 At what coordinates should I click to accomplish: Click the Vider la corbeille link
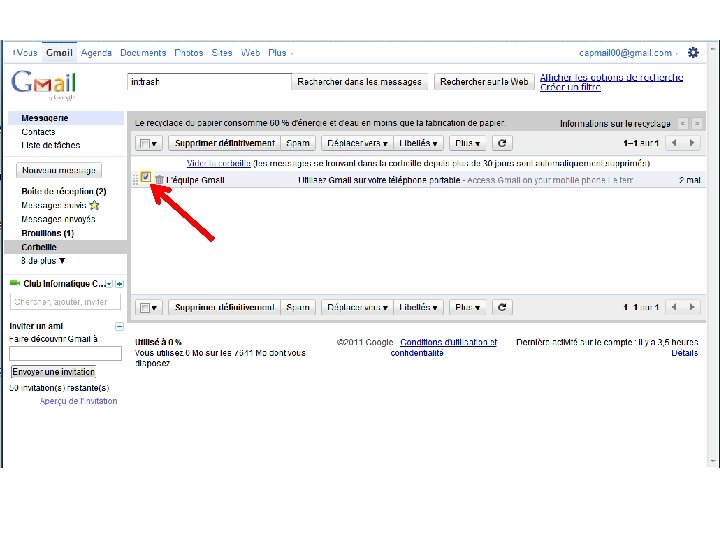(x=219, y=163)
